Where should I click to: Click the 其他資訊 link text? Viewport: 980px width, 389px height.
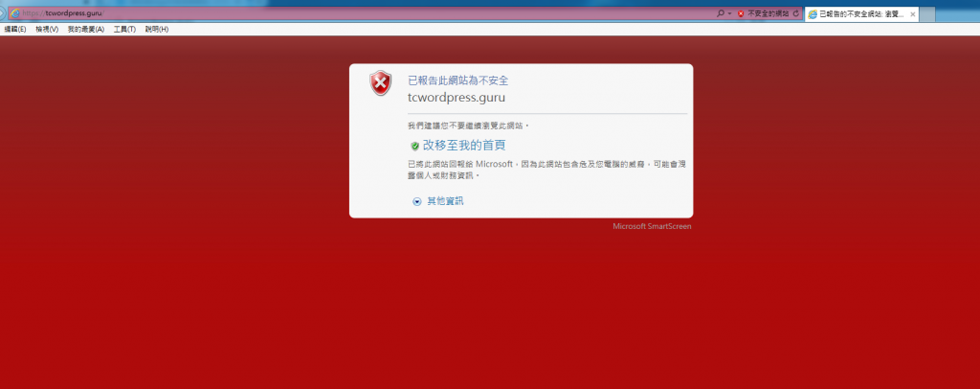coord(445,201)
